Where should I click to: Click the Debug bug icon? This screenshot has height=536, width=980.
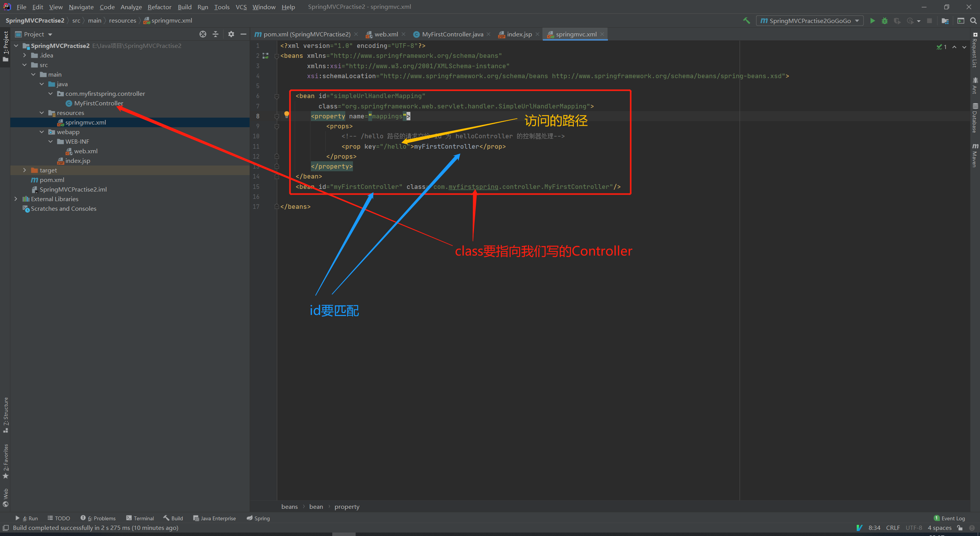pyautogui.click(x=885, y=21)
